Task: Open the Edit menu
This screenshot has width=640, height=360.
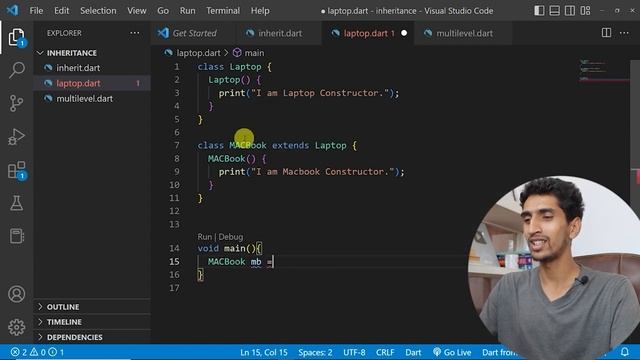Action: click(x=62, y=11)
